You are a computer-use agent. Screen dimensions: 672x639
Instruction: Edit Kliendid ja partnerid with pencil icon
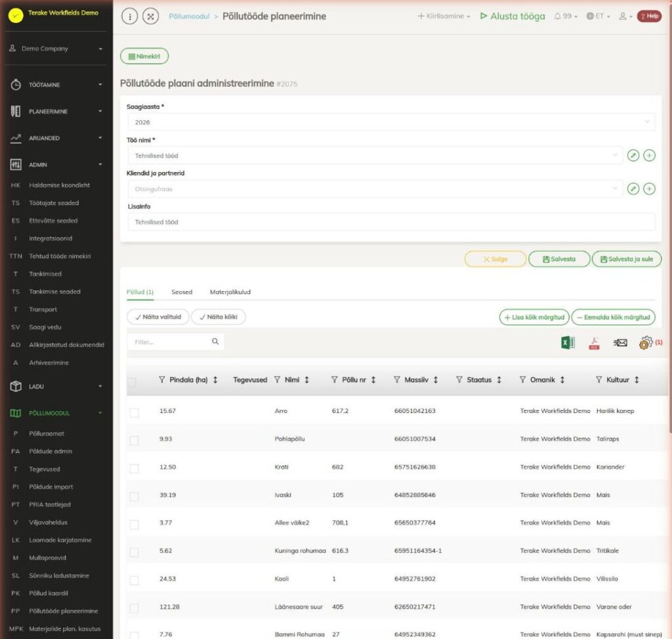point(633,188)
